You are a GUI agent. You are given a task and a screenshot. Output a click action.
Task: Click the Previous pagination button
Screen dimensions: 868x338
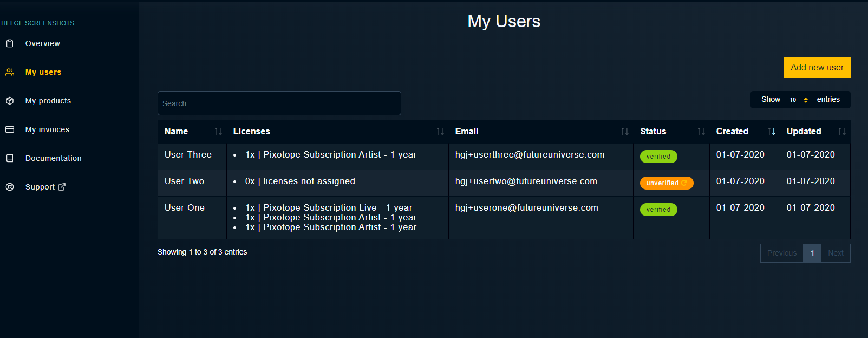pos(782,253)
